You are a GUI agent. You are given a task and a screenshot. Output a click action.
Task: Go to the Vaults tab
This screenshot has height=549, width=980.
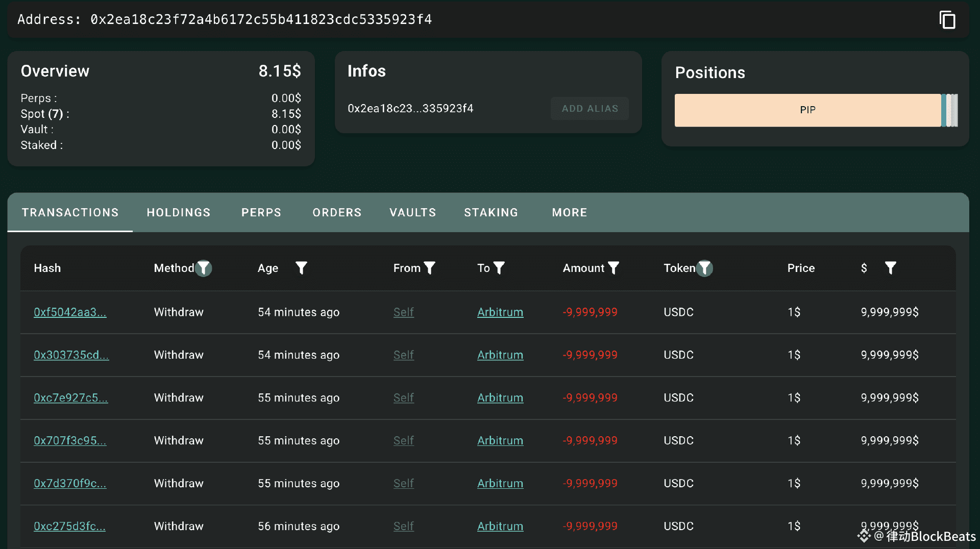[x=413, y=212]
